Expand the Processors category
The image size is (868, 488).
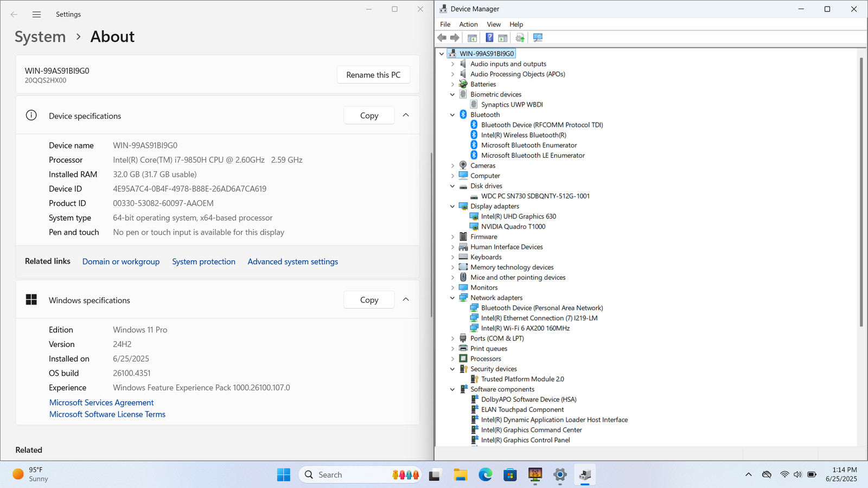(x=452, y=359)
